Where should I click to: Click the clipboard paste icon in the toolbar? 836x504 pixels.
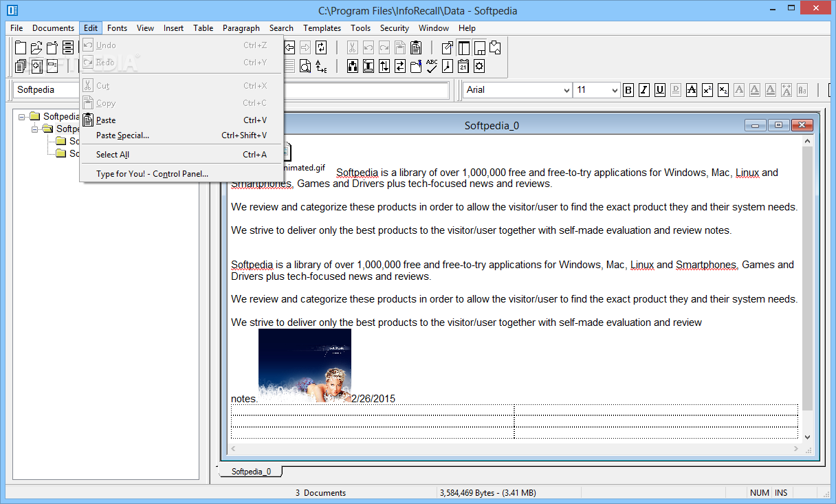point(416,47)
